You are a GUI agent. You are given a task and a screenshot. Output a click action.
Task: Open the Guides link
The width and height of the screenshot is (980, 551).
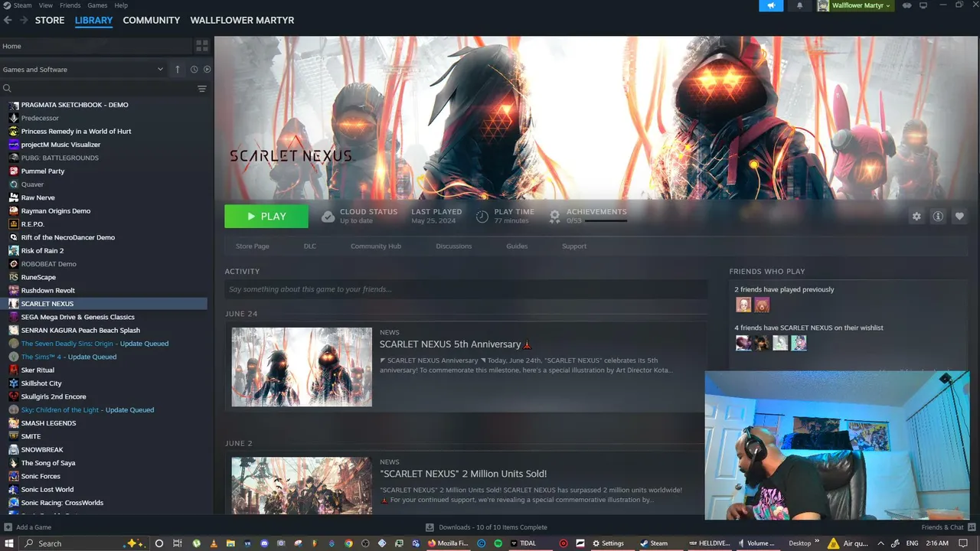[517, 246]
